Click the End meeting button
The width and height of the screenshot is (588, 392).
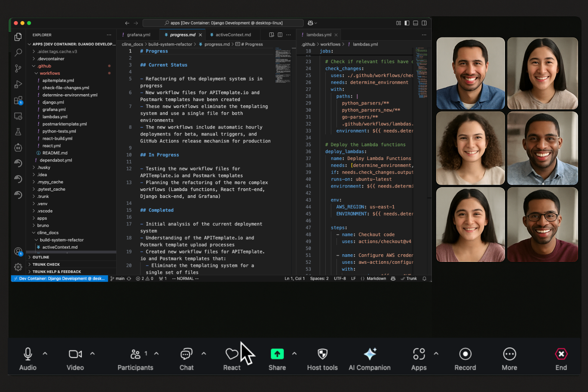pyautogui.click(x=561, y=354)
